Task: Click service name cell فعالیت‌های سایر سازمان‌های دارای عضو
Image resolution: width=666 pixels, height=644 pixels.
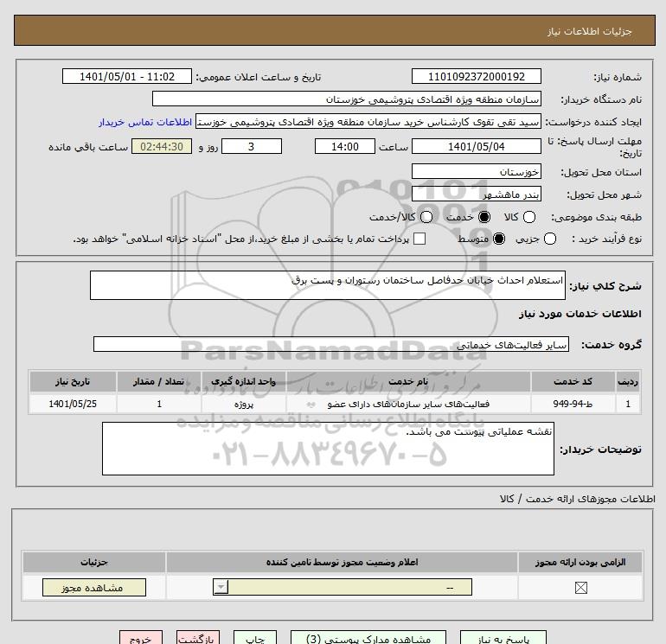Action: coord(408,404)
